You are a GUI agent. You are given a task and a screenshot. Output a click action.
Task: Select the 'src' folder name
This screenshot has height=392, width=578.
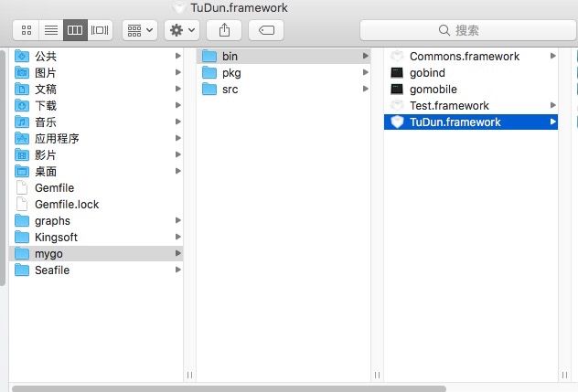[x=230, y=90]
